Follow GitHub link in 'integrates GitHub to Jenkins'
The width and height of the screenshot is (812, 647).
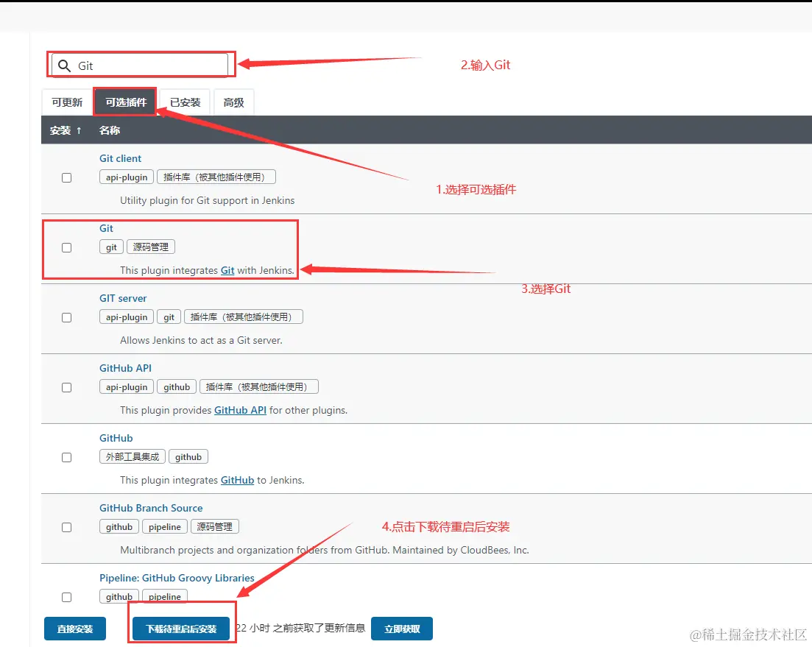[x=237, y=480]
